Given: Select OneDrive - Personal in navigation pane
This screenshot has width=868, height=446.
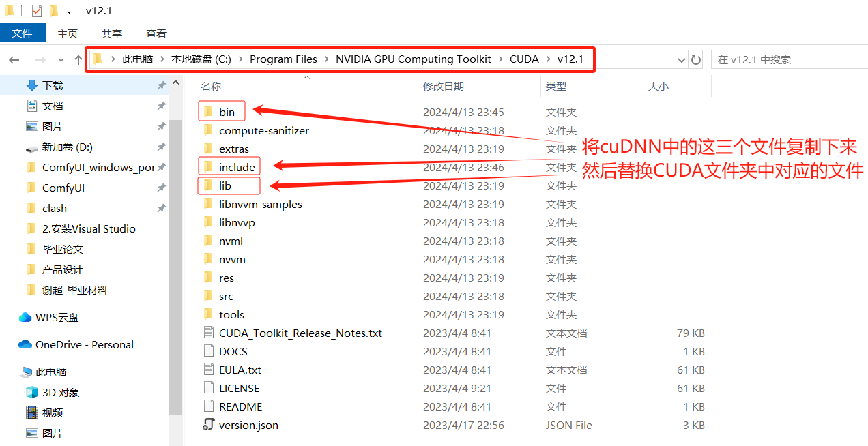Looking at the screenshot, I should tap(85, 344).
